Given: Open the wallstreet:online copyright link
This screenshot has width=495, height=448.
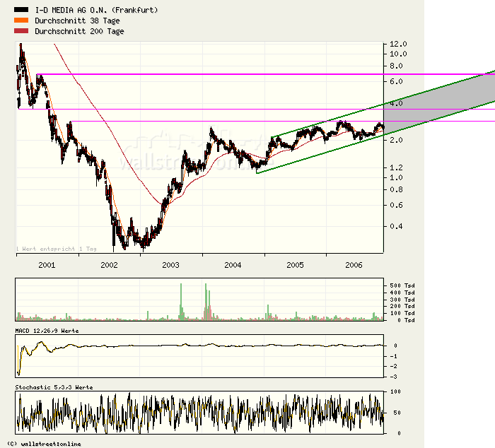Looking at the screenshot, I should point(44,444).
